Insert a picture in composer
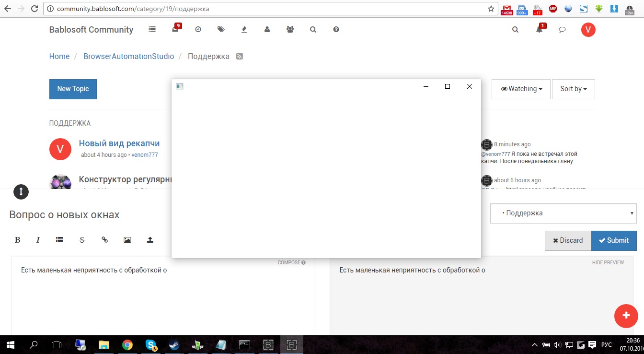644x354 pixels. [x=127, y=240]
